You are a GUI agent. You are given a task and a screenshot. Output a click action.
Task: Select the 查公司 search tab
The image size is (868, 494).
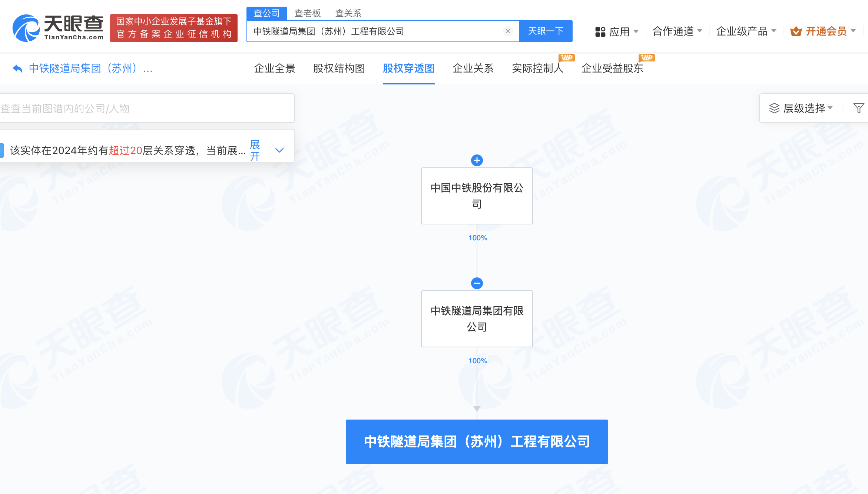pos(266,13)
